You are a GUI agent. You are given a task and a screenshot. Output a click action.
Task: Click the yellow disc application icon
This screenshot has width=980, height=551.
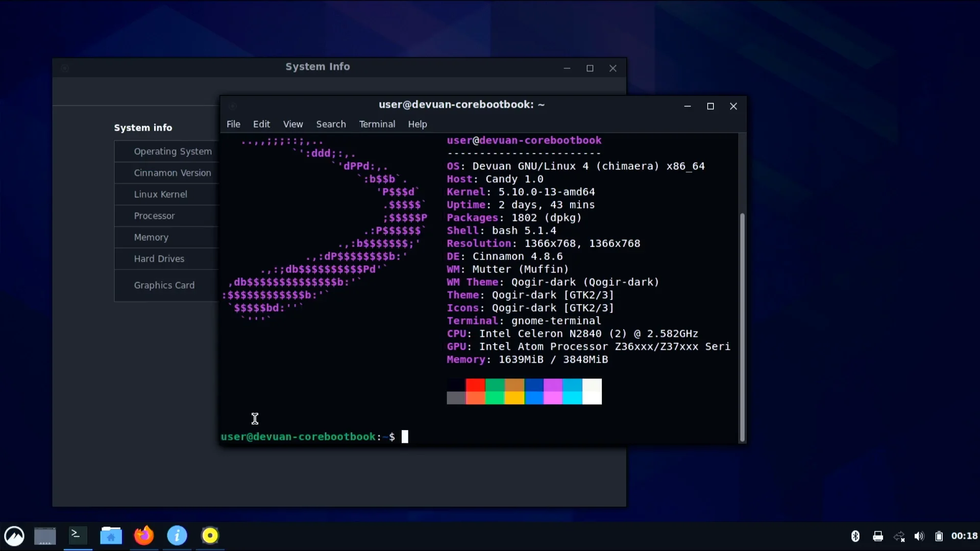tap(210, 536)
